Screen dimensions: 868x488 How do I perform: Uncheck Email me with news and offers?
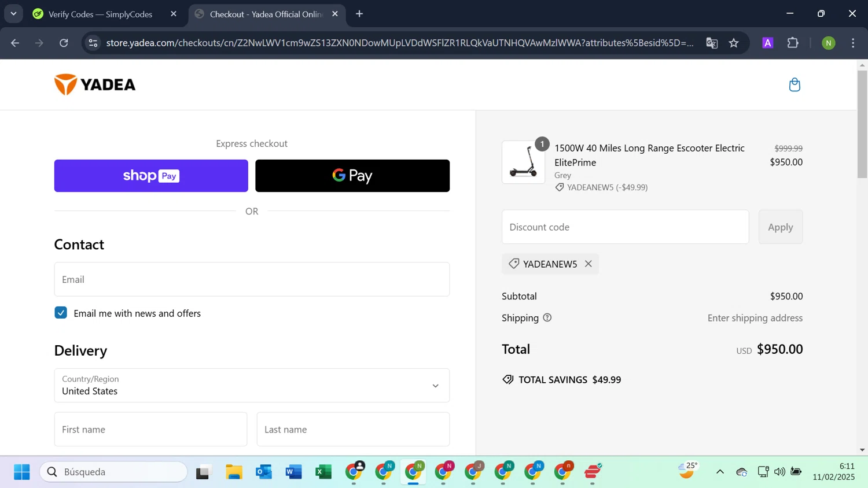point(61,313)
